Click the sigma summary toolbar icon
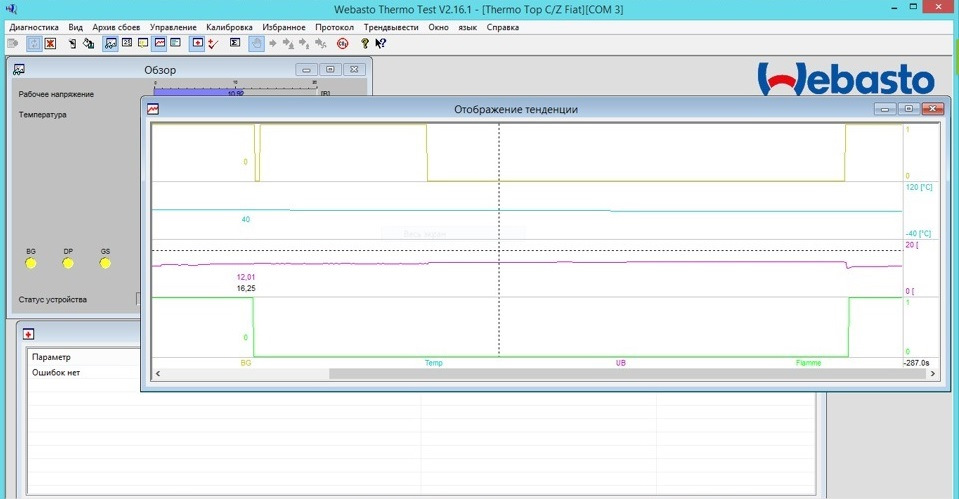This screenshot has height=499, width=959. [x=234, y=44]
